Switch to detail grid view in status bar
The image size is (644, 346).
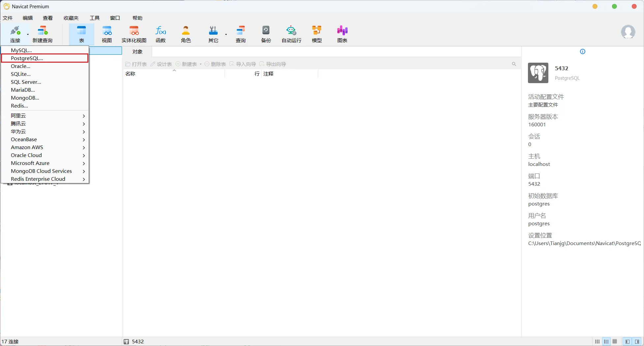pyautogui.click(x=615, y=342)
